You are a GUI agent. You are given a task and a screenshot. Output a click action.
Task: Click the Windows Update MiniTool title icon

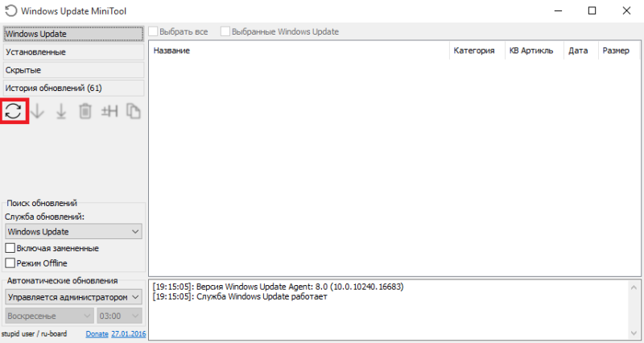[x=10, y=10]
